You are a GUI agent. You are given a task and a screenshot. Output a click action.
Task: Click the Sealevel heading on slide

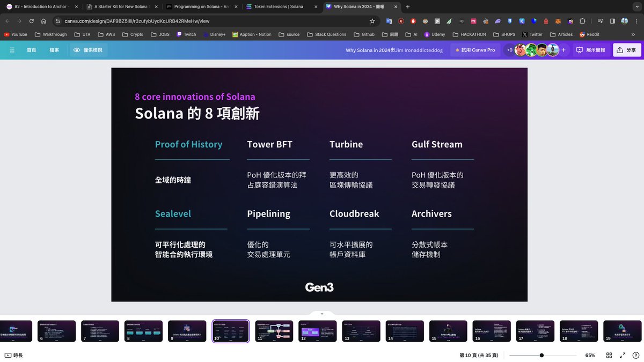click(x=173, y=213)
